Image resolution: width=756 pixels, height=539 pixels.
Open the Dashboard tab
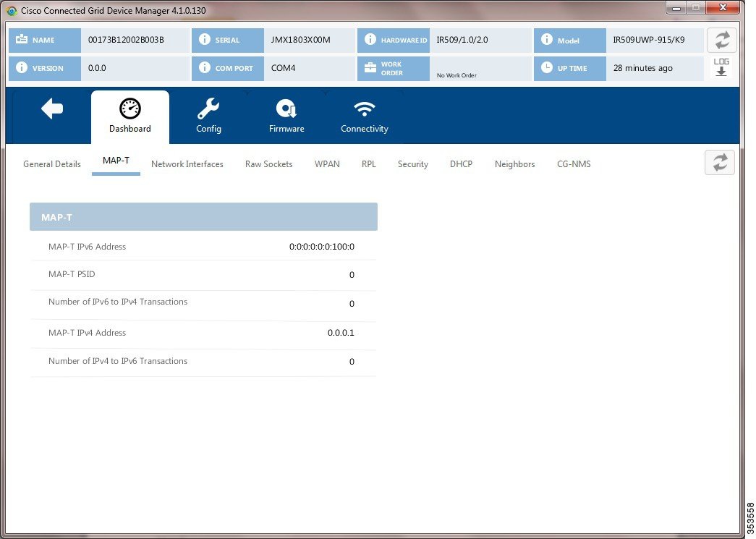coord(130,116)
